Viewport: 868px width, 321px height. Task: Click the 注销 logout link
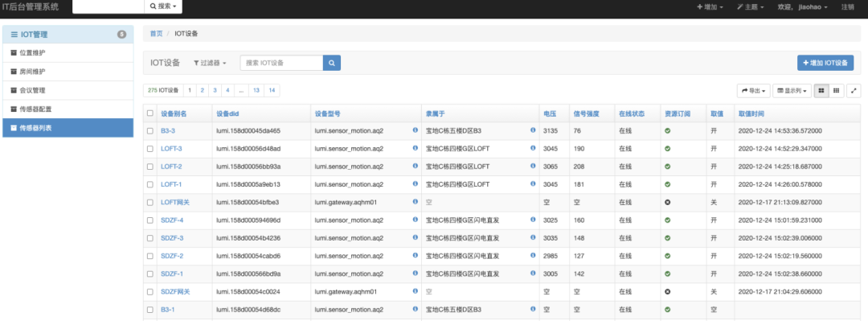(848, 6)
